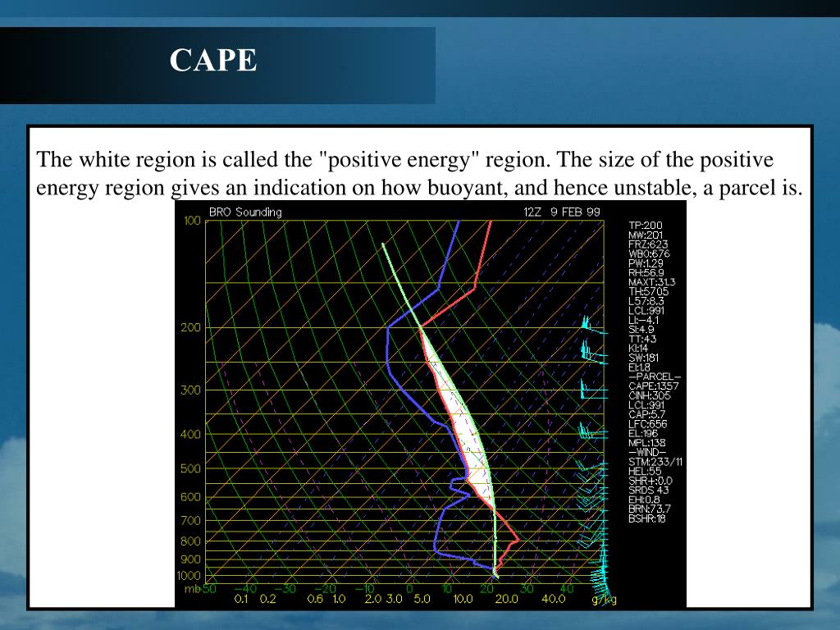Select the "EHI:0.8" value
This screenshot has height=630, width=840.
[645, 500]
